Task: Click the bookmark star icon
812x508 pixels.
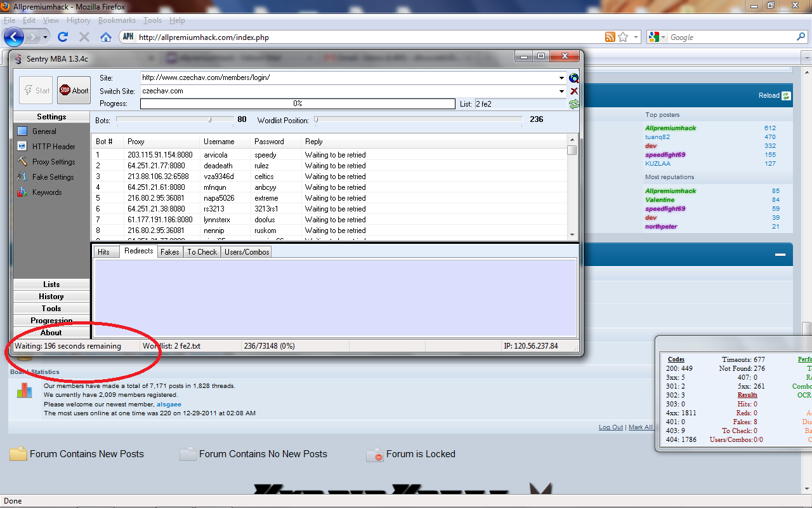Action: pyautogui.click(x=623, y=37)
